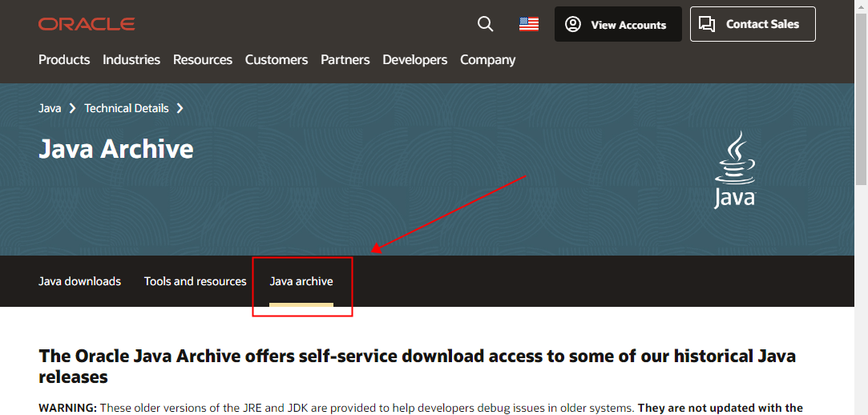The height and width of the screenshot is (415, 868).
Task: Open the Company menu
Action: tap(487, 60)
